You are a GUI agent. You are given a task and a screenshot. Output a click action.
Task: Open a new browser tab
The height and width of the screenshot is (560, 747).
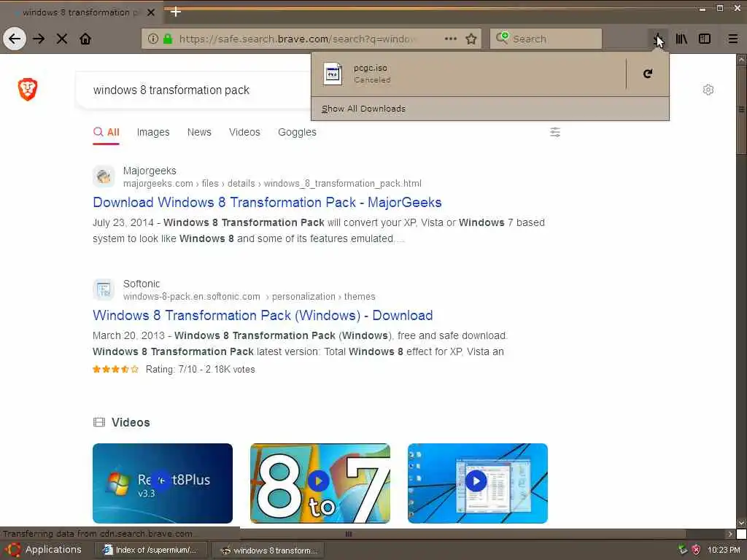coord(175,12)
